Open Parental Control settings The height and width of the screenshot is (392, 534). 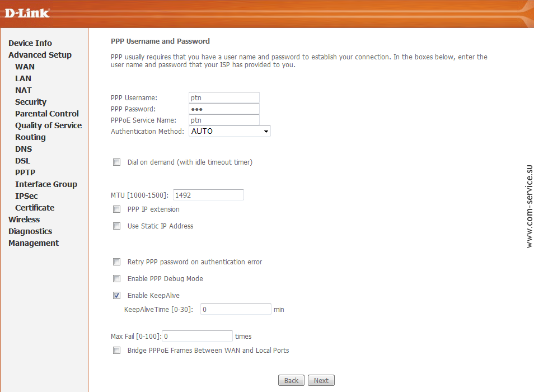tap(46, 114)
